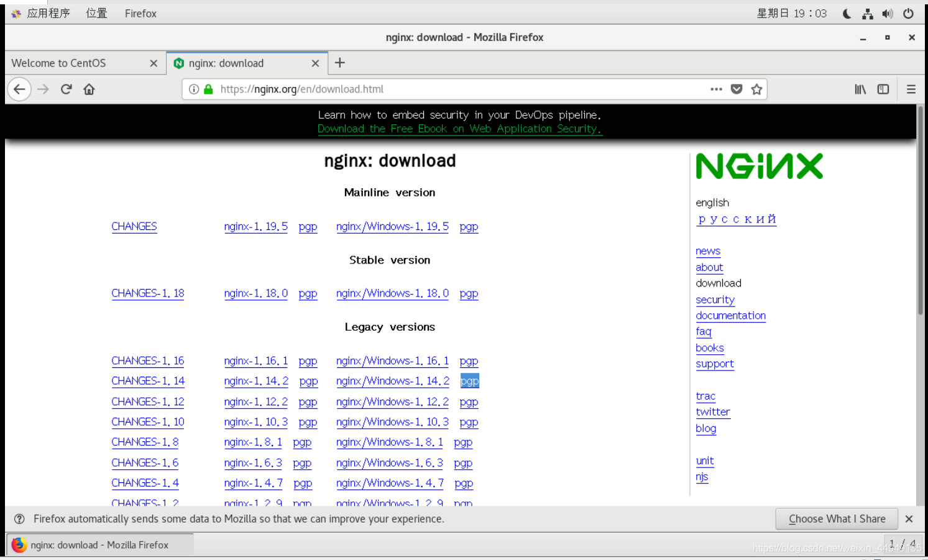
Task: Click highlighted pgp for nginx/Windows-1.14.2
Action: pyautogui.click(x=470, y=381)
